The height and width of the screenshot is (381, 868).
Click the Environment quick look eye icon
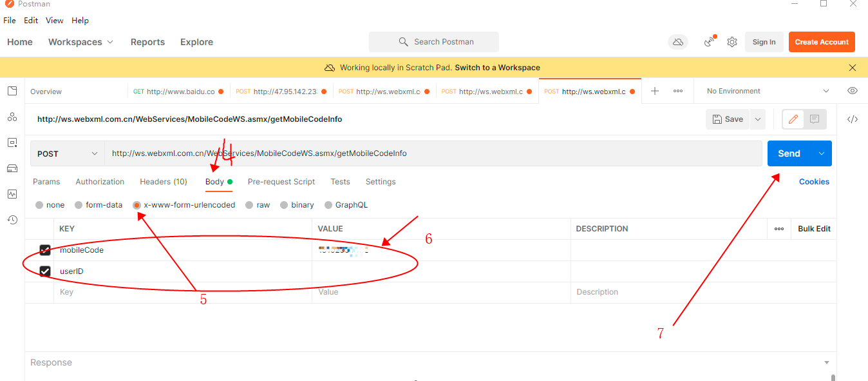pyautogui.click(x=853, y=91)
